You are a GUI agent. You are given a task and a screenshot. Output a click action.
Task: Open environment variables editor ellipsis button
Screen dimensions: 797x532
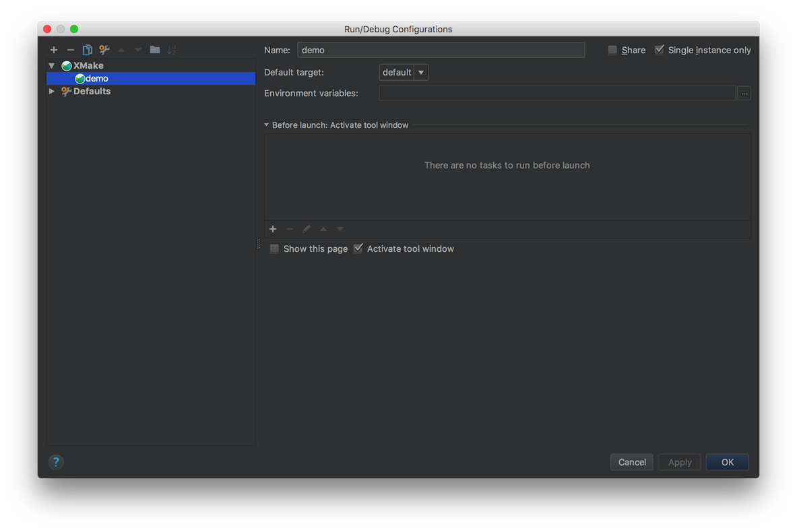pyautogui.click(x=744, y=94)
